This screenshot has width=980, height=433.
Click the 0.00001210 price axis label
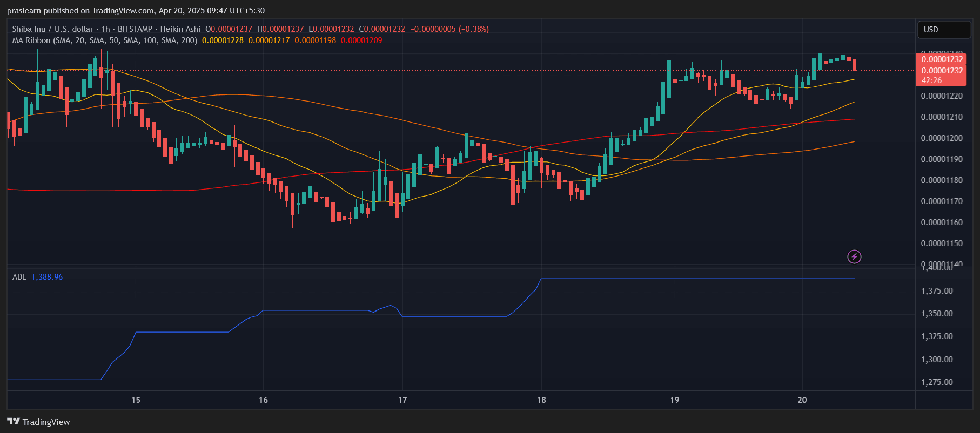point(942,117)
